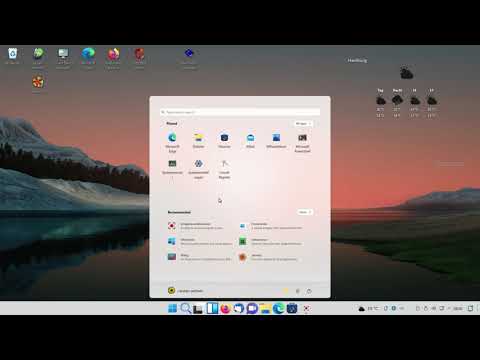
Task: Open the recommended image thumbnail item
Action: tap(199, 257)
